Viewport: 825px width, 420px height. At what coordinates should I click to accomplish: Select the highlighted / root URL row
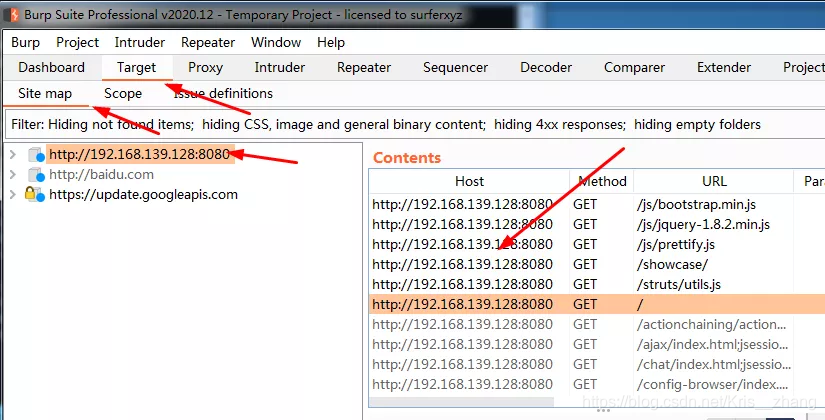[x=597, y=304]
